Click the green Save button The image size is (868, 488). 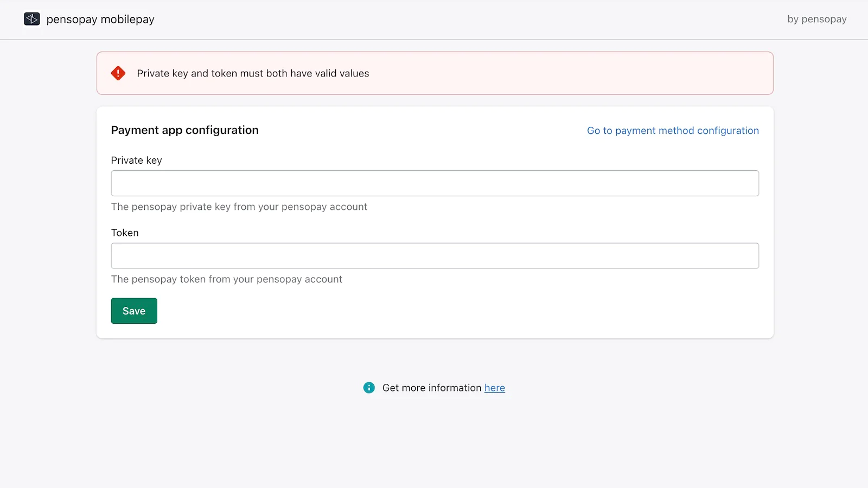[x=134, y=311]
